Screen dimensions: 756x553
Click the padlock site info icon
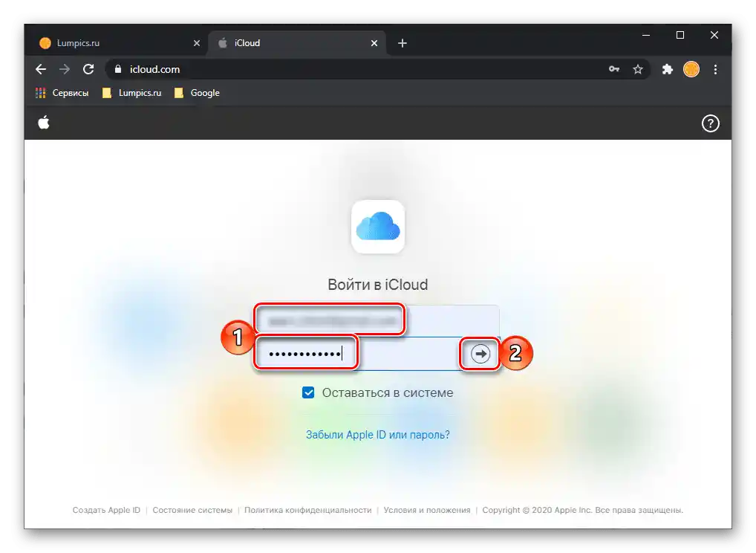pos(117,69)
